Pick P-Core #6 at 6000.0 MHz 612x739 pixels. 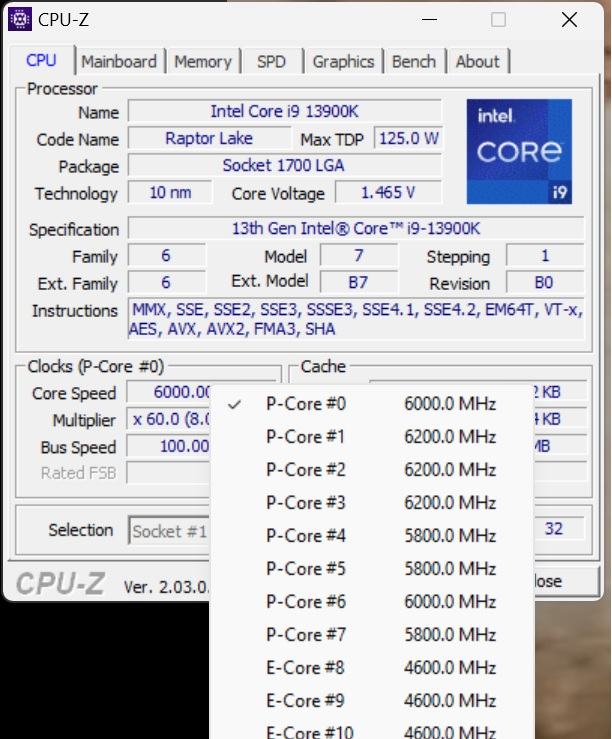tap(372, 602)
